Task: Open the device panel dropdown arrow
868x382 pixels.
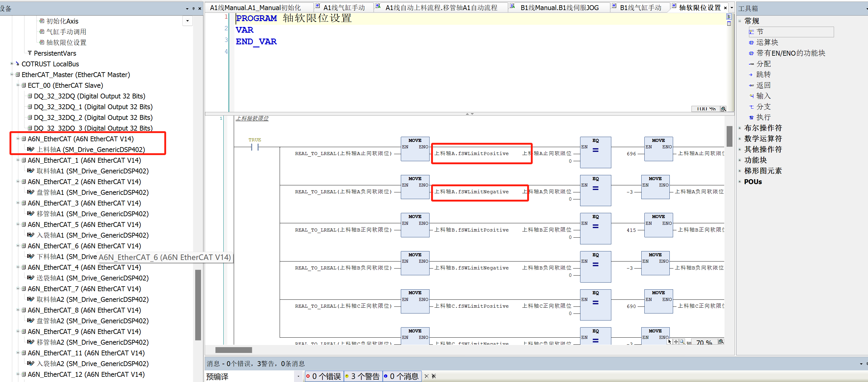Action: [187, 9]
